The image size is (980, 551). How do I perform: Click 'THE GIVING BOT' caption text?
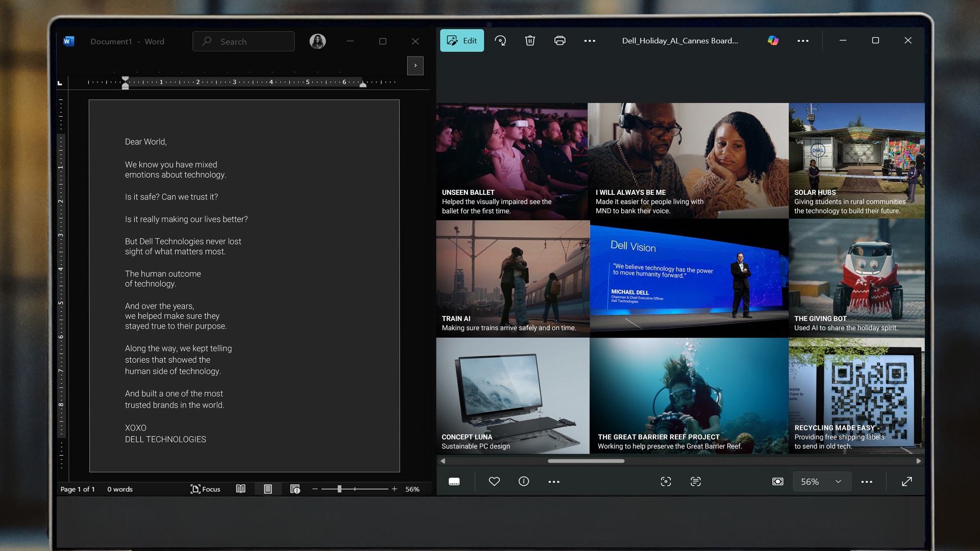coord(820,318)
